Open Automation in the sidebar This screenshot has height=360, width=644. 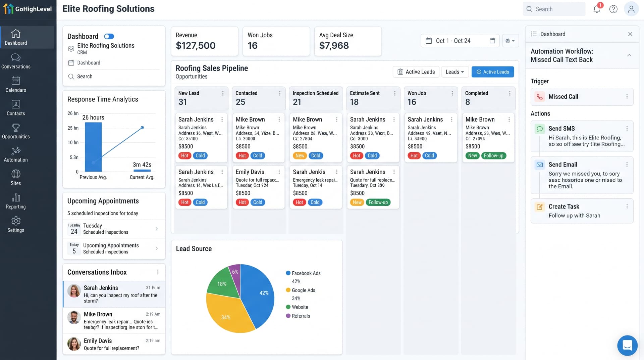tap(16, 151)
